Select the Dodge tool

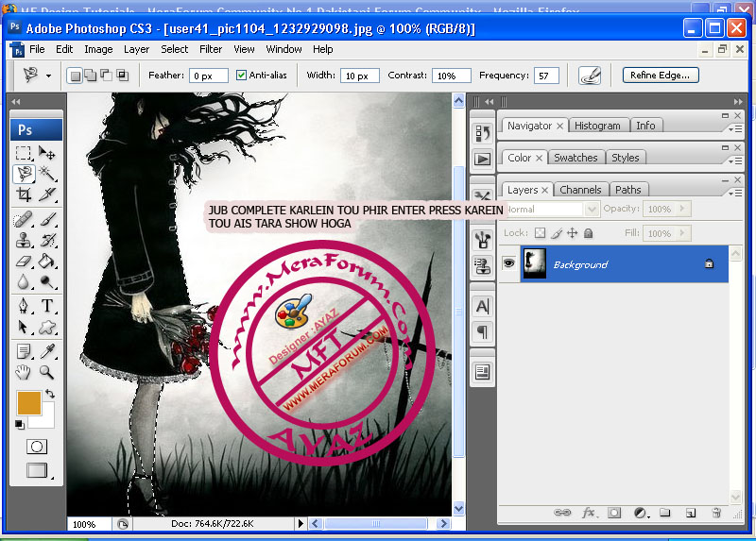[47, 281]
